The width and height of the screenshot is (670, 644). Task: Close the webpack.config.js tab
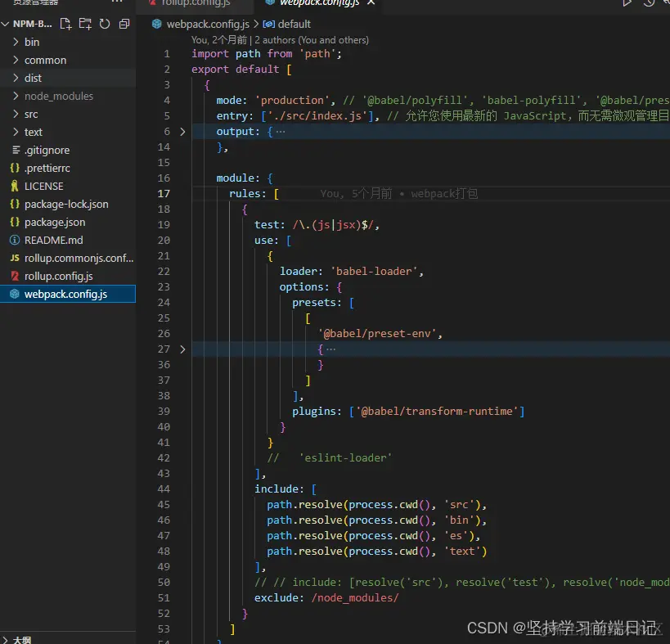pyautogui.click(x=371, y=2)
